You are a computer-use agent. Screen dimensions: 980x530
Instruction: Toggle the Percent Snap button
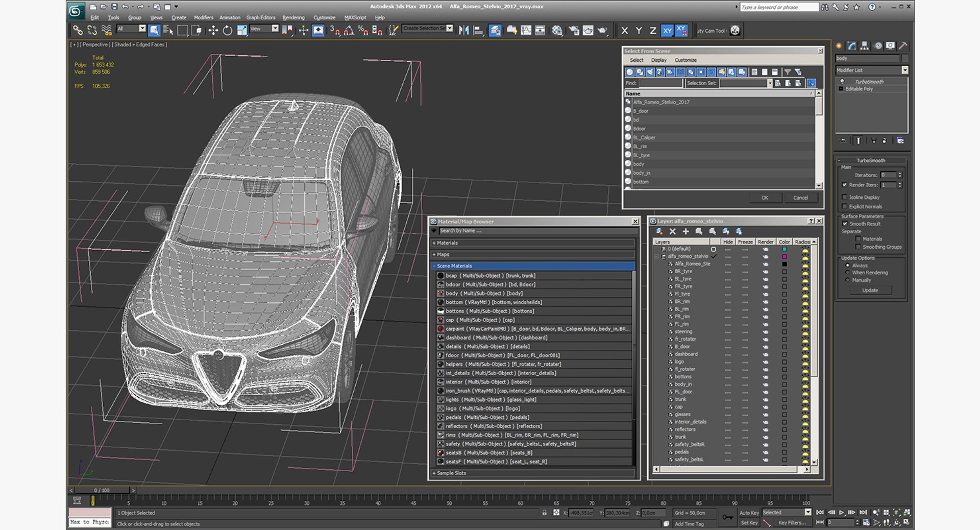click(363, 31)
